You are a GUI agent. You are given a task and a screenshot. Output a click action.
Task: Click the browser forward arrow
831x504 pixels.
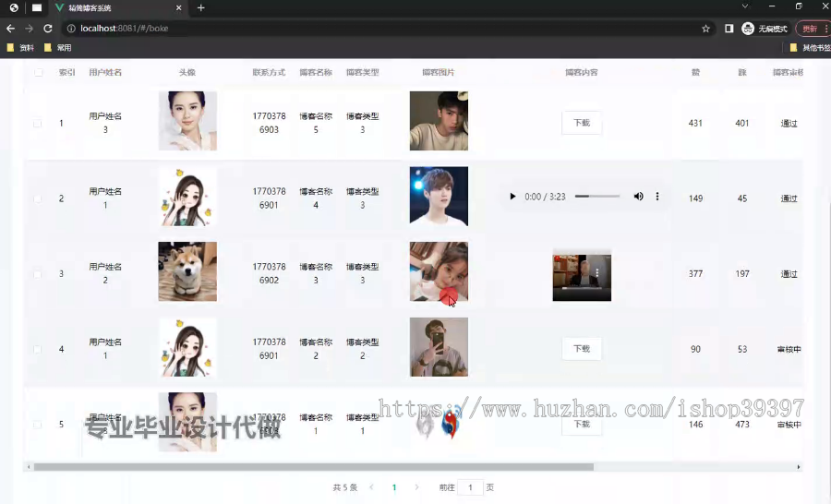[x=30, y=29]
